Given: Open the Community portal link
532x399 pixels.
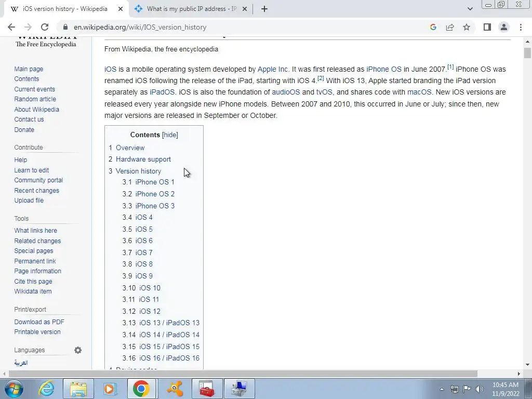Looking at the screenshot, I should tap(38, 180).
